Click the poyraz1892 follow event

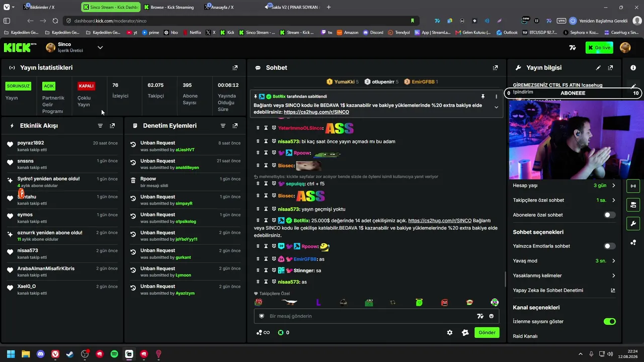62,146
